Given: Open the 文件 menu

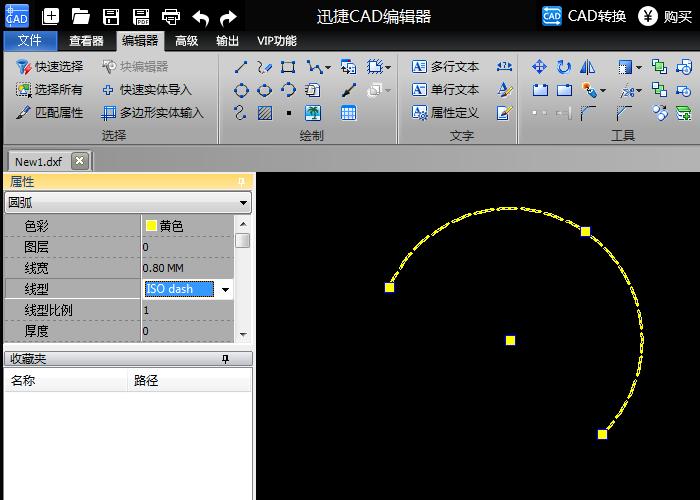Looking at the screenshot, I should 30,41.
